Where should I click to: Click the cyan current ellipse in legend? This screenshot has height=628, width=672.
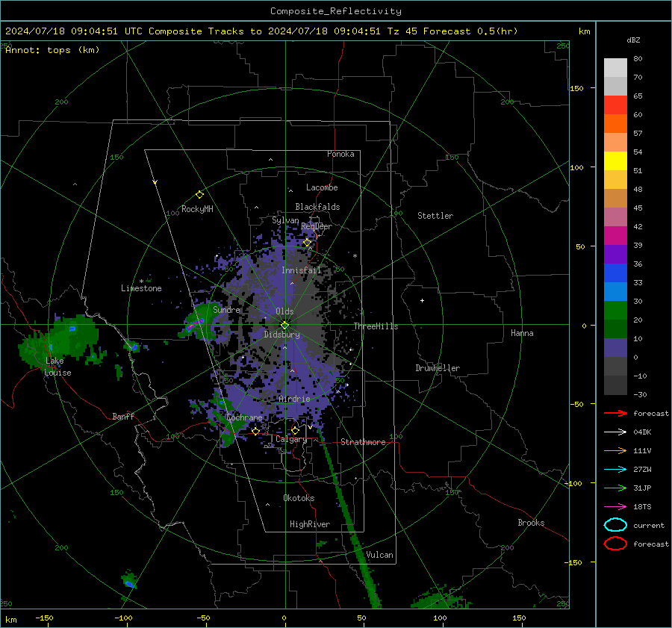tap(615, 525)
